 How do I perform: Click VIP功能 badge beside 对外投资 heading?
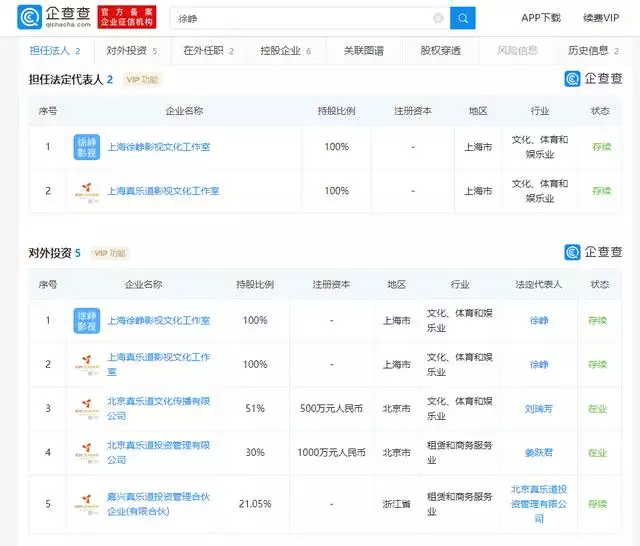tap(110, 253)
